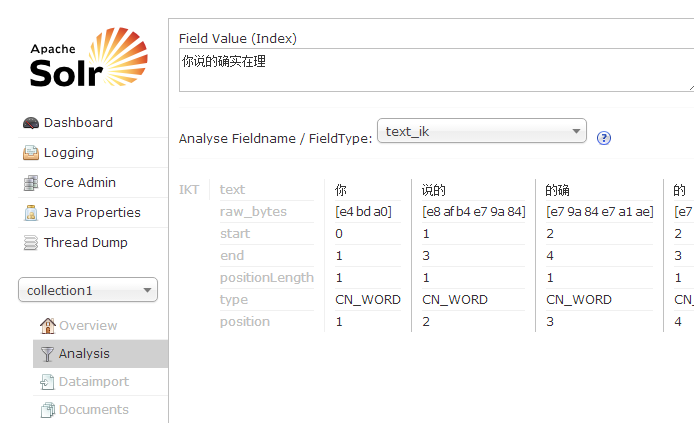
Task: Click the Thread Dump icon
Action: 31,243
